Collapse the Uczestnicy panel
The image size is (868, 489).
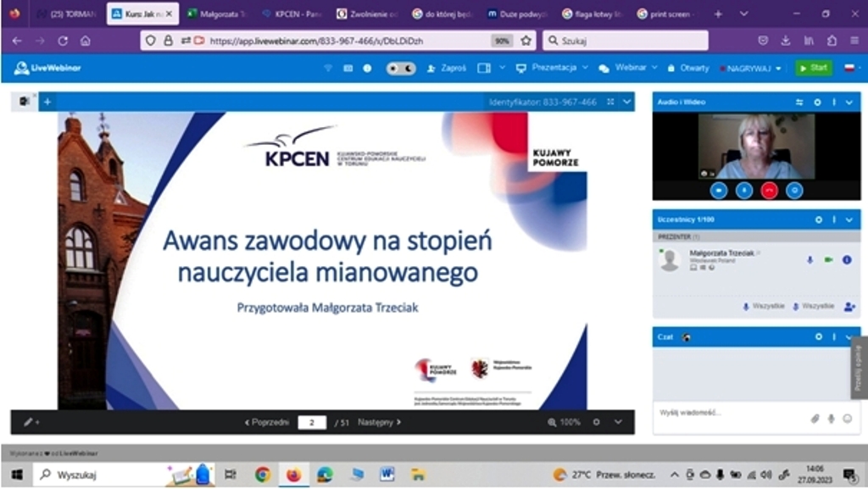tap(849, 219)
